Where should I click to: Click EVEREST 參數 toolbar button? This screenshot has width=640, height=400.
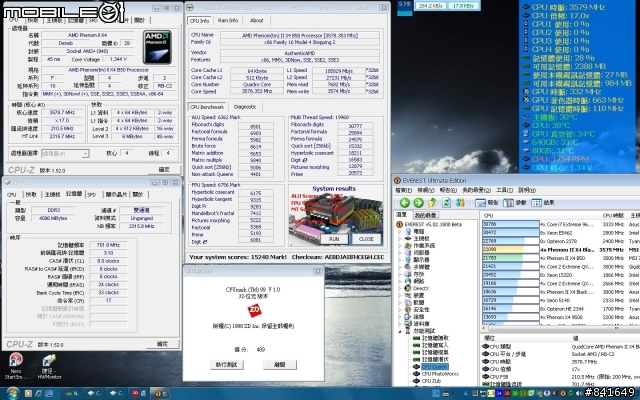point(515,202)
